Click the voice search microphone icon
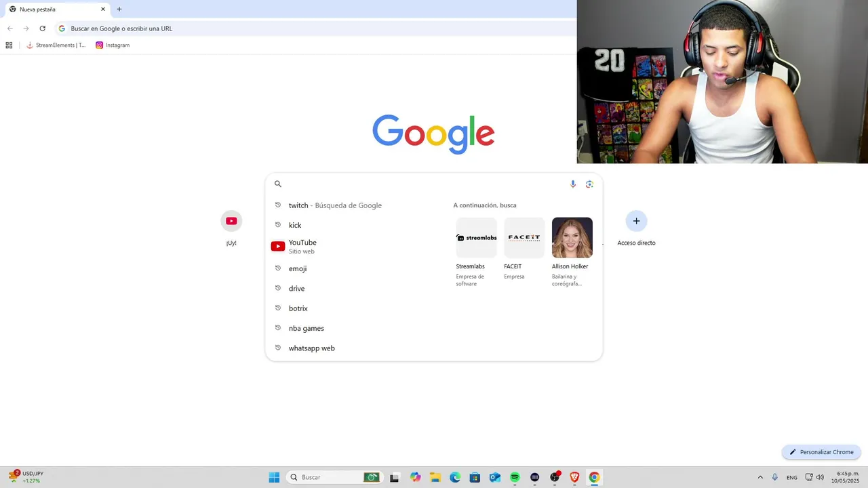This screenshot has height=488, width=868. tap(573, 184)
